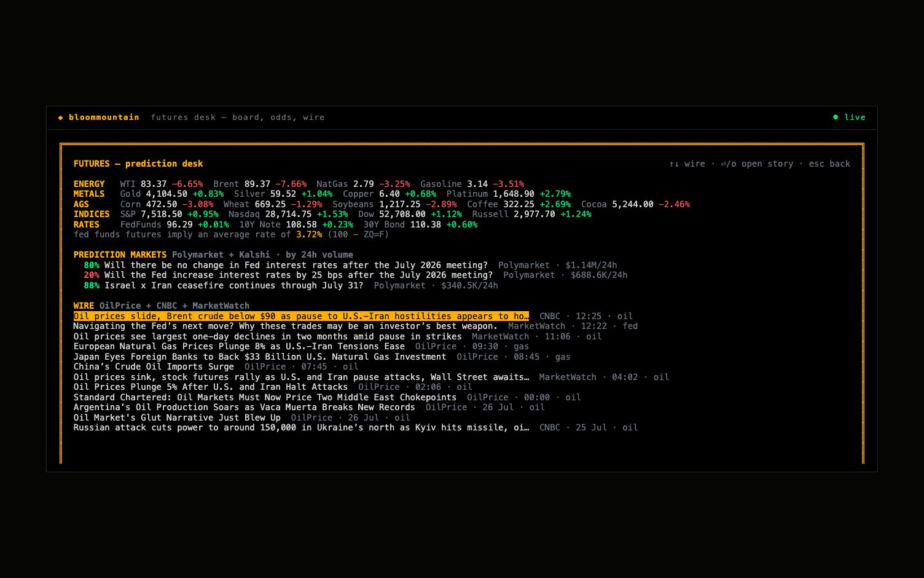This screenshot has height=578, width=924.
Task: Open the 'Fed increase interest rates by 25 bps' market
Action: [x=299, y=275]
